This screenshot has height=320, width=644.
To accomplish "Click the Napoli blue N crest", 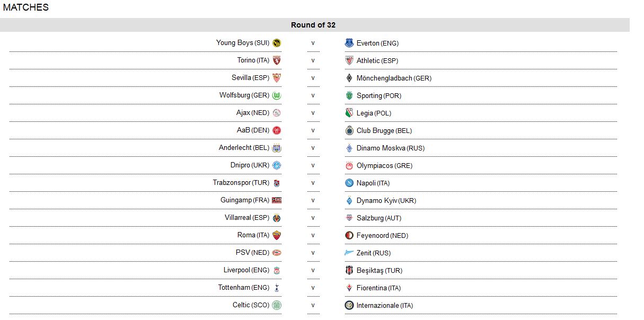I will point(349,183).
